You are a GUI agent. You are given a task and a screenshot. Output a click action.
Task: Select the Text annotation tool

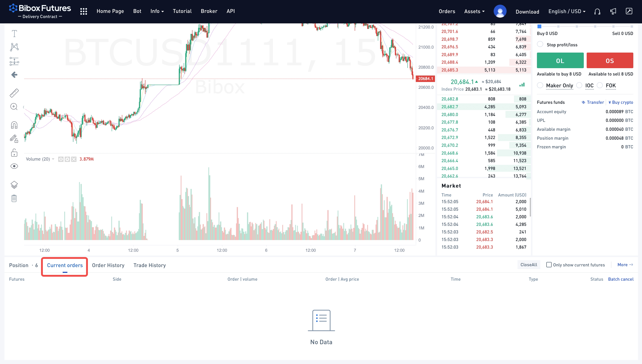click(14, 33)
